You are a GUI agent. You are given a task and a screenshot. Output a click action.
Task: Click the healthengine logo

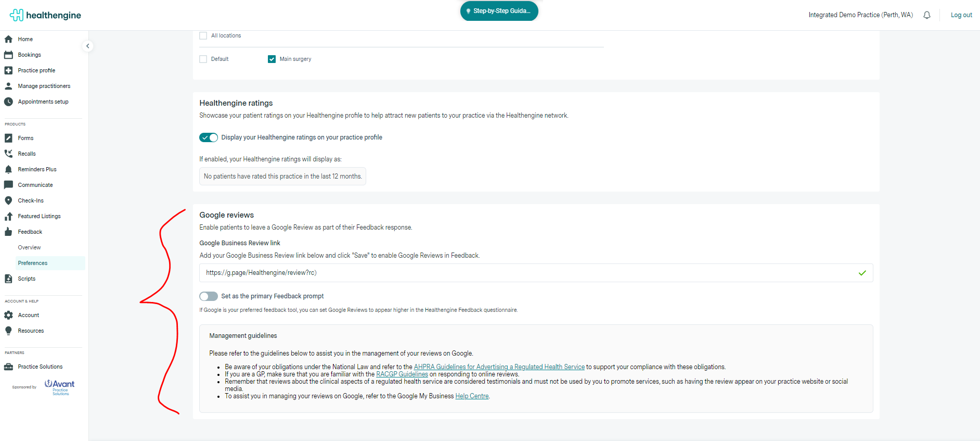pos(45,15)
